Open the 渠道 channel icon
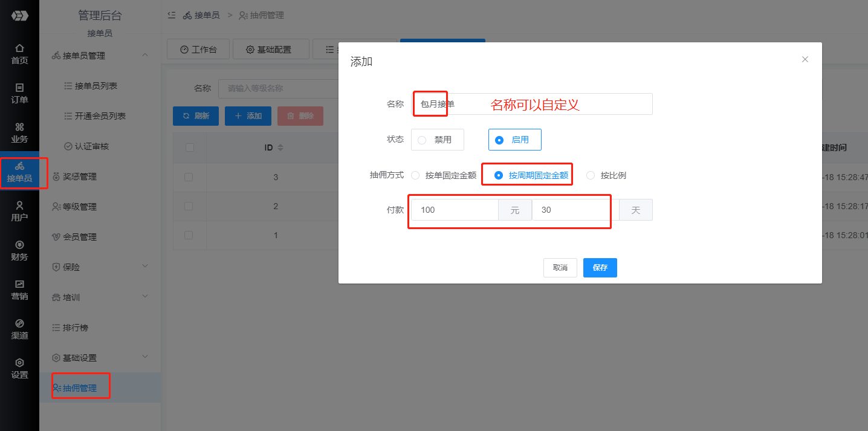The image size is (868, 431). 19,329
